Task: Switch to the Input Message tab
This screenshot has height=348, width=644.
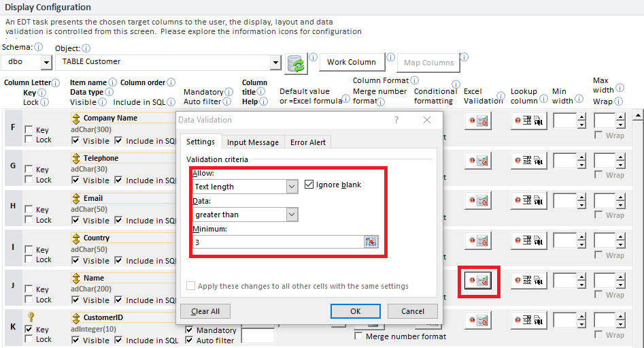Action: click(252, 142)
